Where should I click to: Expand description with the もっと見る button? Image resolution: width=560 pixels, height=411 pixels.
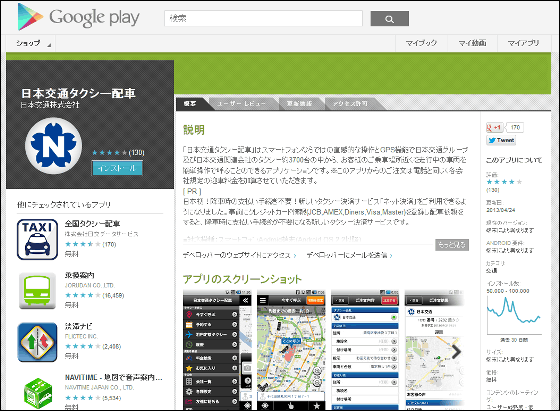point(452,245)
